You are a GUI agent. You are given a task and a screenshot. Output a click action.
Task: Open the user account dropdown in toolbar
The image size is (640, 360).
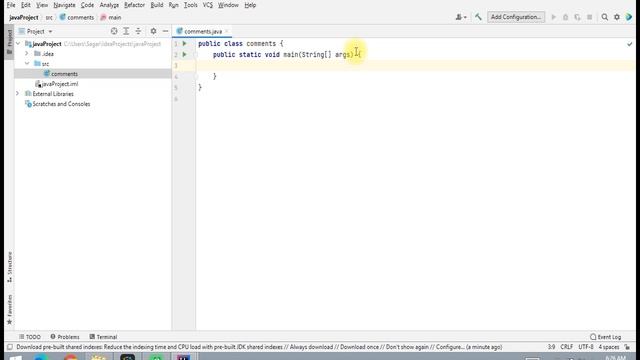(x=461, y=17)
